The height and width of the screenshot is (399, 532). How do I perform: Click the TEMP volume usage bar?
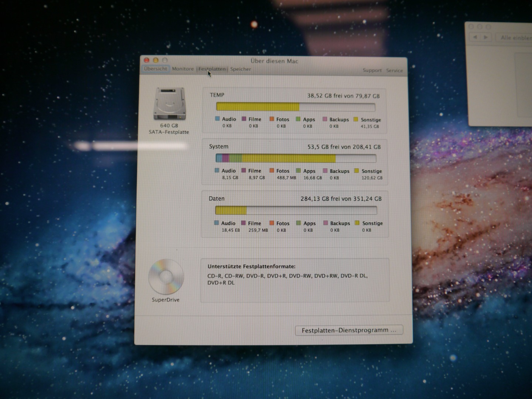point(296,107)
